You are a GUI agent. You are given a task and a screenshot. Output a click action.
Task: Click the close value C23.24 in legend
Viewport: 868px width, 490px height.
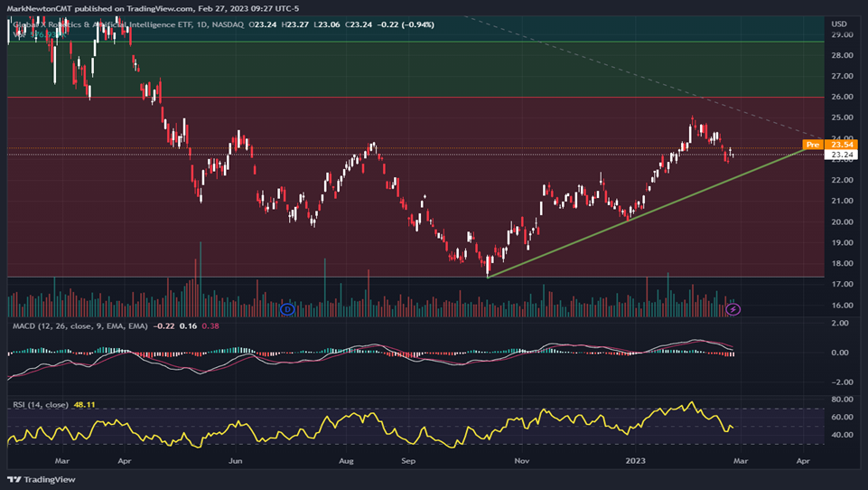coord(359,24)
